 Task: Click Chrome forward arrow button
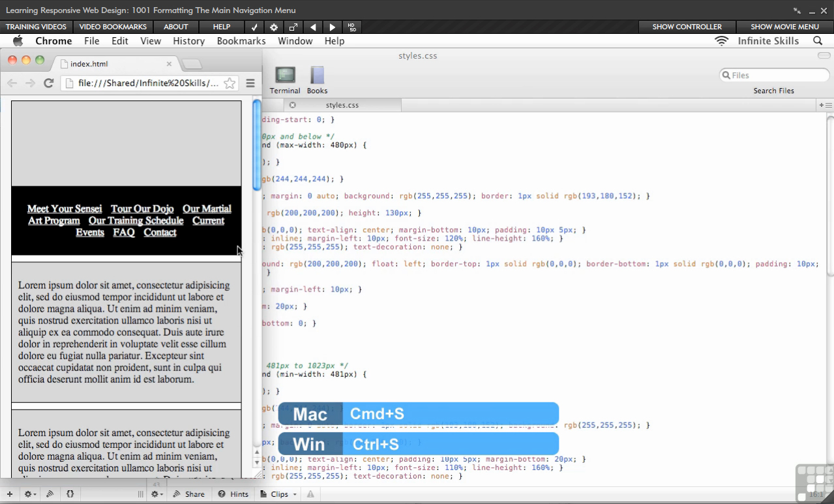pyautogui.click(x=30, y=83)
